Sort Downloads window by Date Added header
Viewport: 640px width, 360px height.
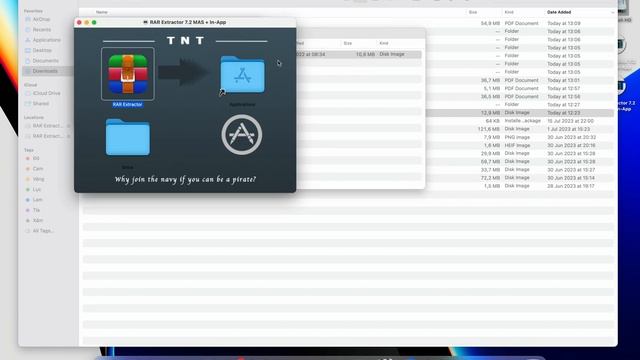pos(559,12)
